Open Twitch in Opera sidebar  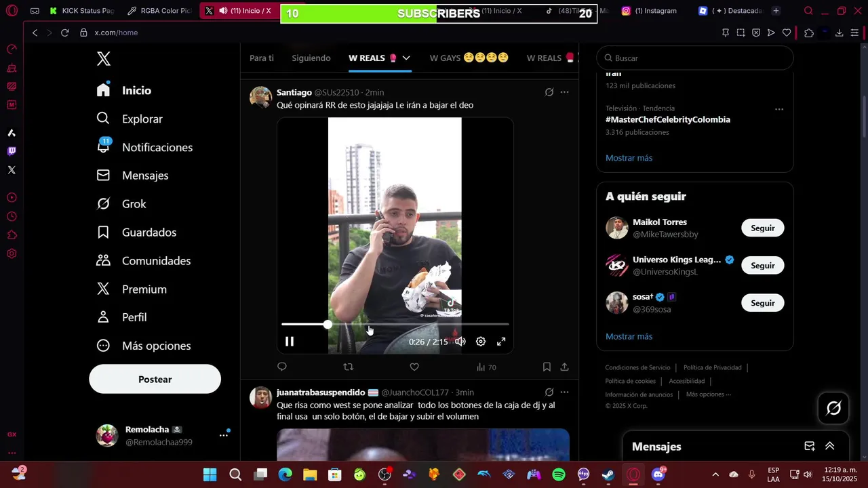pos(12,151)
